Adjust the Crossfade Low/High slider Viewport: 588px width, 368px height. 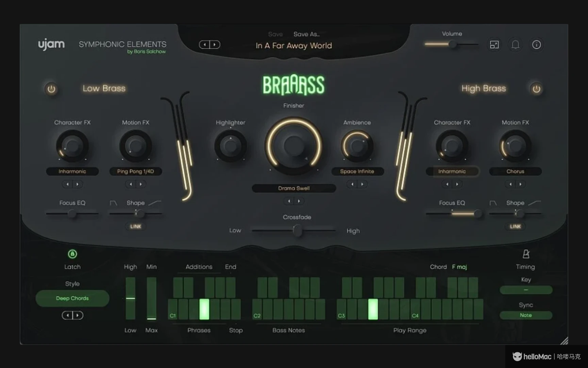294,230
